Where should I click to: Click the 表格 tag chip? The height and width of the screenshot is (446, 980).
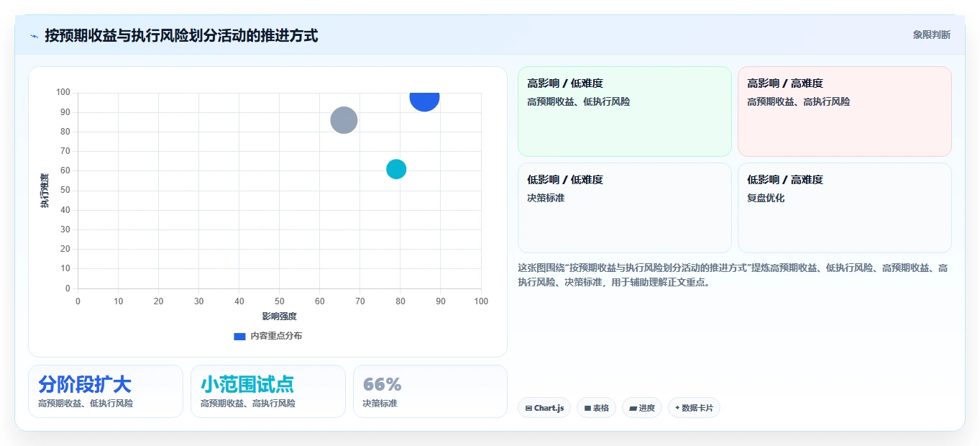coord(596,408)
